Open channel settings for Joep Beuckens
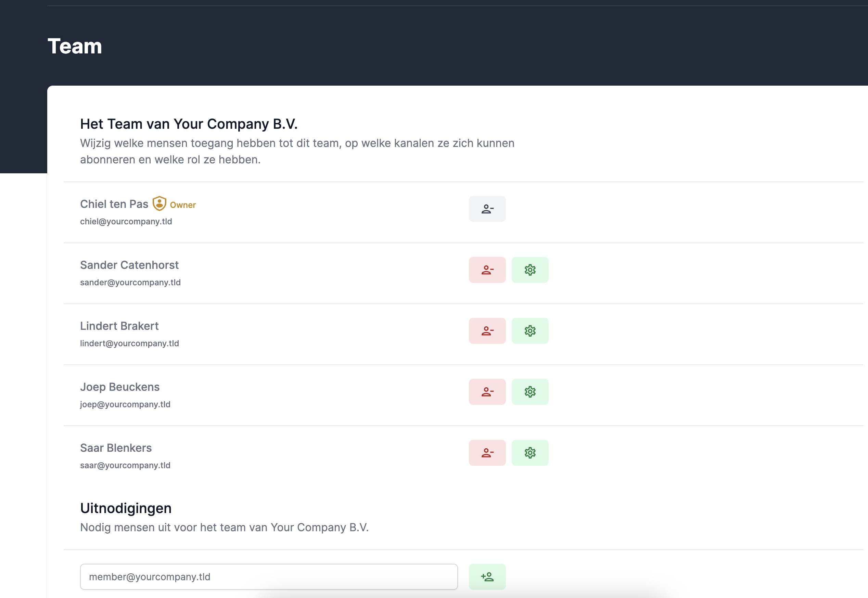Image resolution: width=868 pixels, height=598 pixels. [530, 391]
